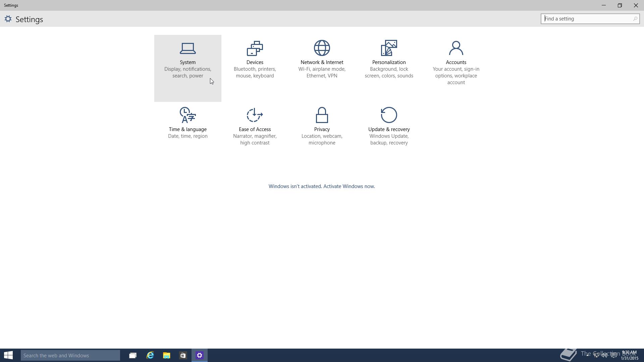Show hidden system tray icons

[588, 355]
